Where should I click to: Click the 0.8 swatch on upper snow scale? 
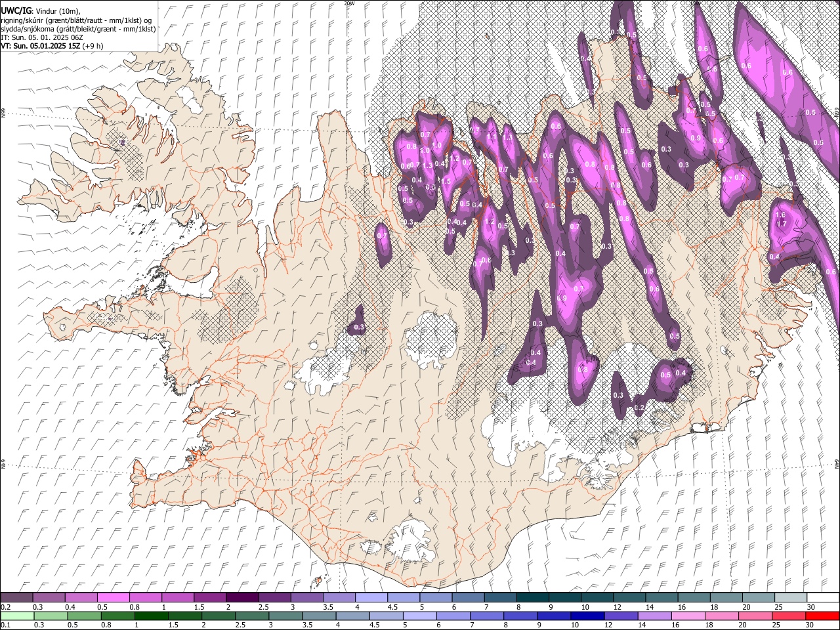[145, 597]
